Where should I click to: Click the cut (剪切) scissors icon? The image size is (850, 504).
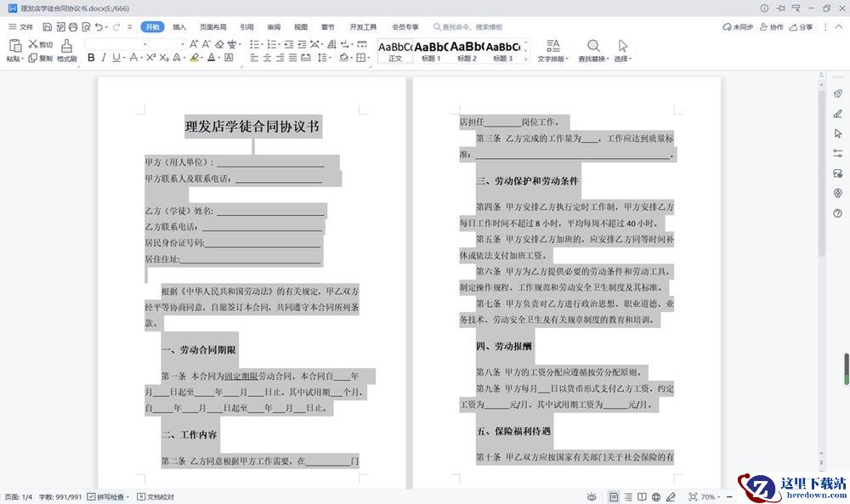tap(39, 44)
